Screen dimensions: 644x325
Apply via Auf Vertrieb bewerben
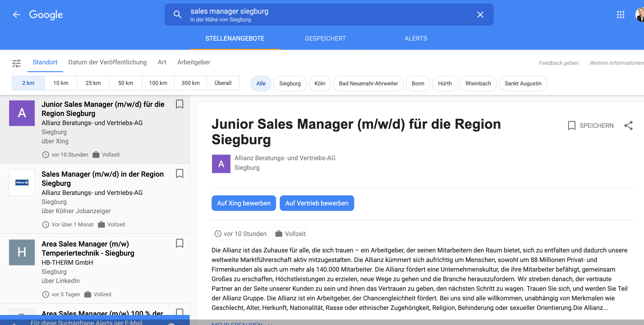coord(317,203)
